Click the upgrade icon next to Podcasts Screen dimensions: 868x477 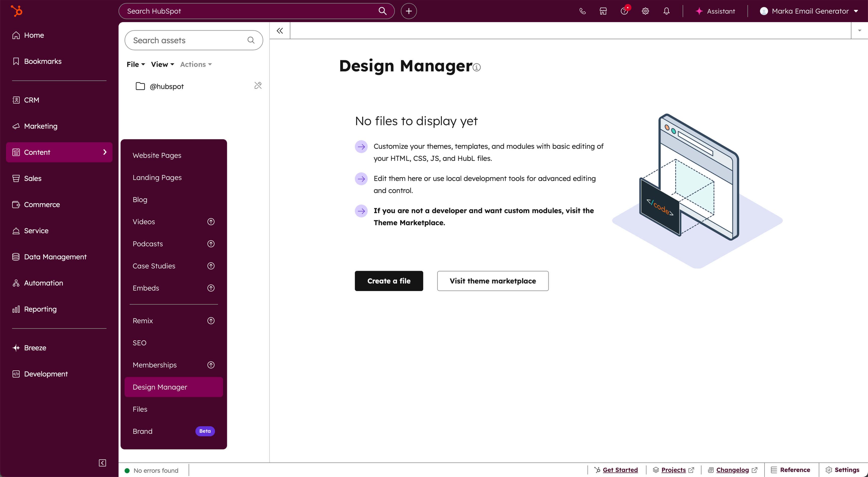tap(211, 244)
